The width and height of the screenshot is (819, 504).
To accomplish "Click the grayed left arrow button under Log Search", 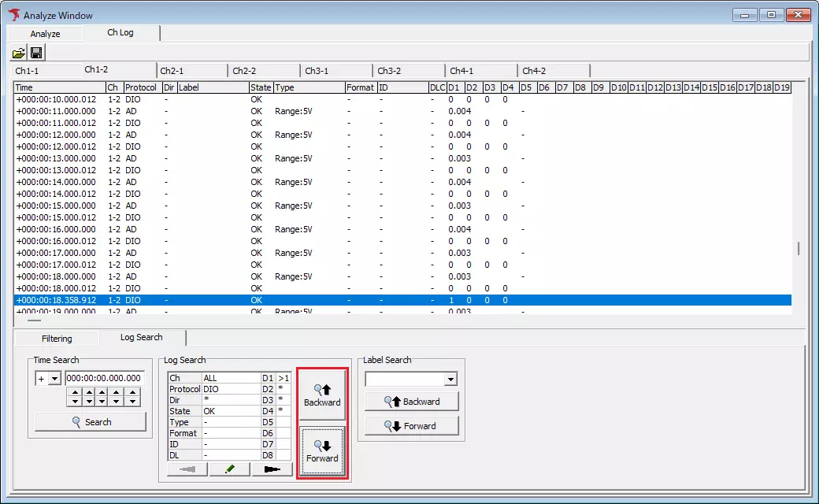I will [187, 469].
